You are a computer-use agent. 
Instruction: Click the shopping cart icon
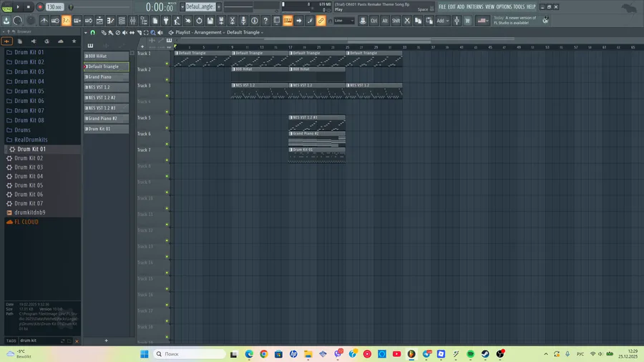[467, 21]
